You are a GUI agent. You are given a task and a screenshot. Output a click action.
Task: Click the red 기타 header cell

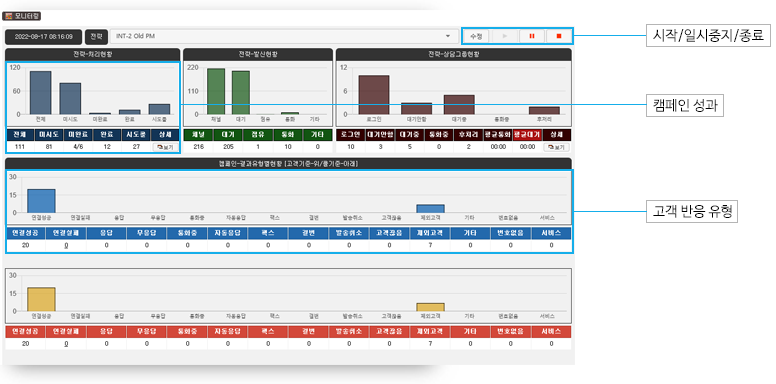point(470,332)
